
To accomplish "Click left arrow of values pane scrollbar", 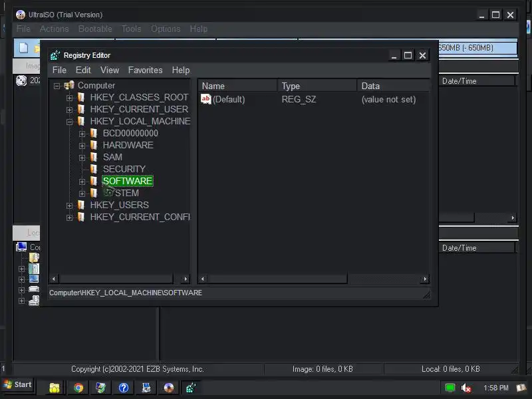I will (x=203, y=279).
